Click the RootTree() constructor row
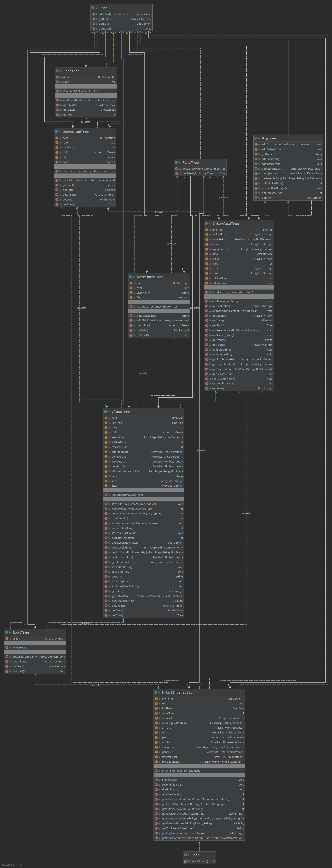This screenshot has height=868, width=332. click(19, 648)
